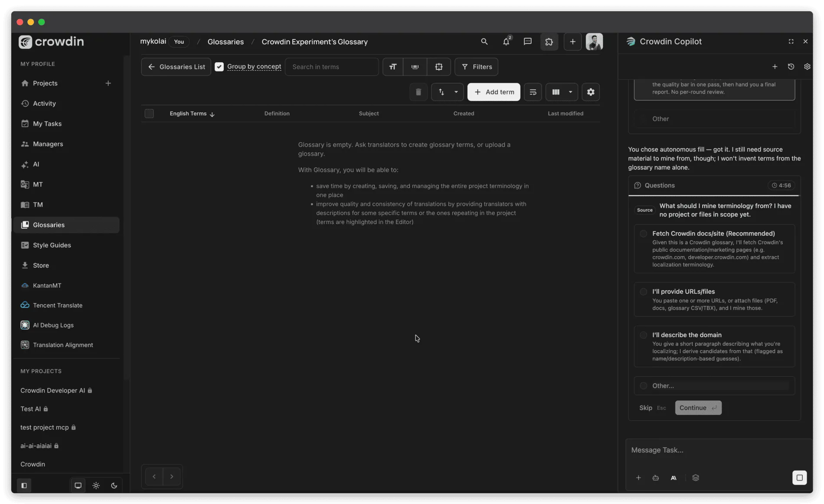Open TM in sidebar
The width and height of the screenshot is (824, 504).
pyautogui.click(x=38, y=205)
